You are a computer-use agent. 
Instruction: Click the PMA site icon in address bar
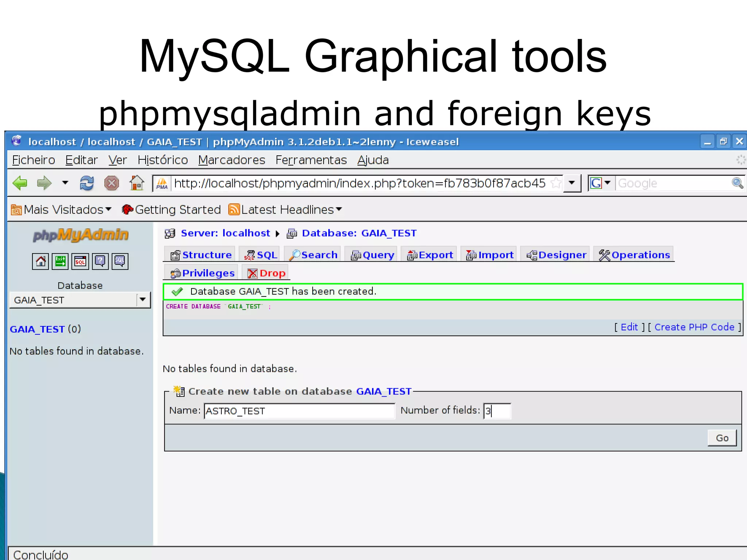tap(162, 183)
